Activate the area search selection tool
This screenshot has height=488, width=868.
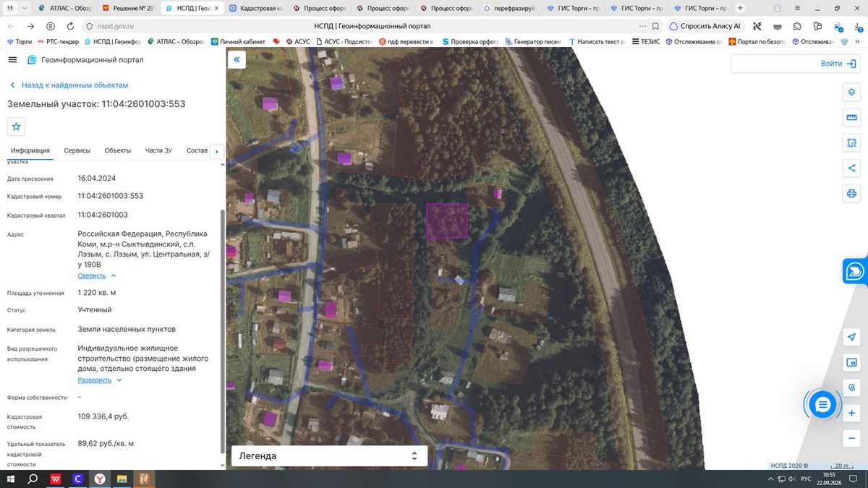pos(851,143)
